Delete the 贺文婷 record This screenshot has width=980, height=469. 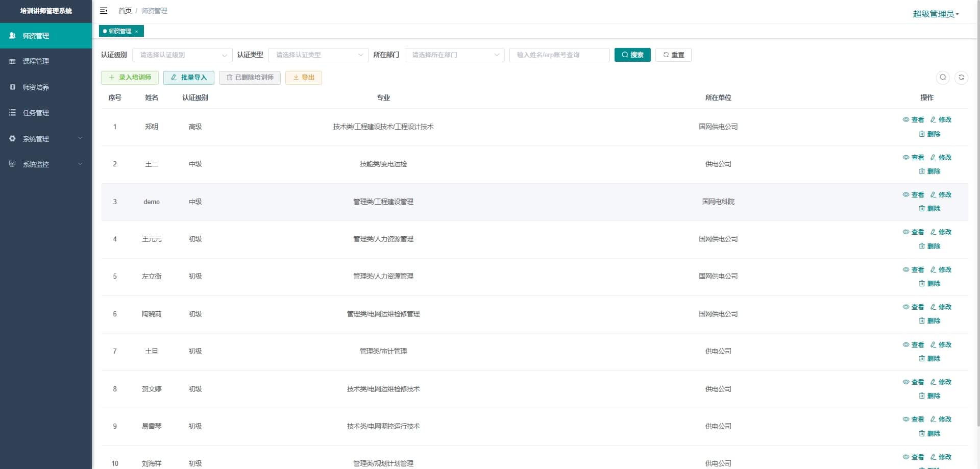[x=929, y=396]
